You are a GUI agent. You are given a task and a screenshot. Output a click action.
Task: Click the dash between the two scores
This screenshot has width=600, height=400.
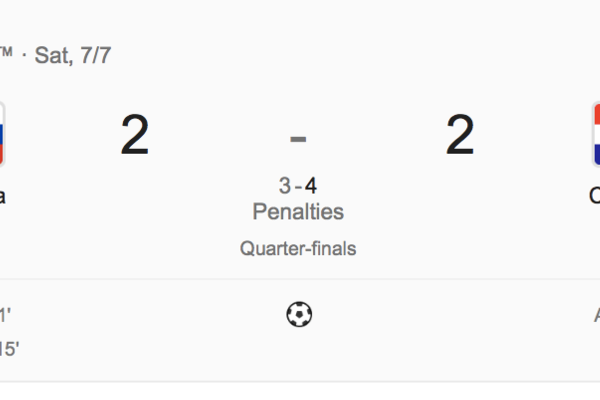coord(298,137)
